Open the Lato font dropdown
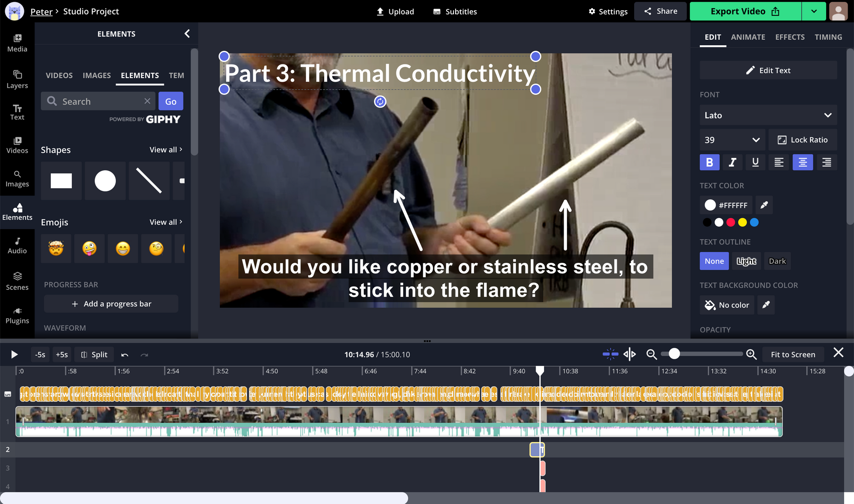 (x=768, y=115)
